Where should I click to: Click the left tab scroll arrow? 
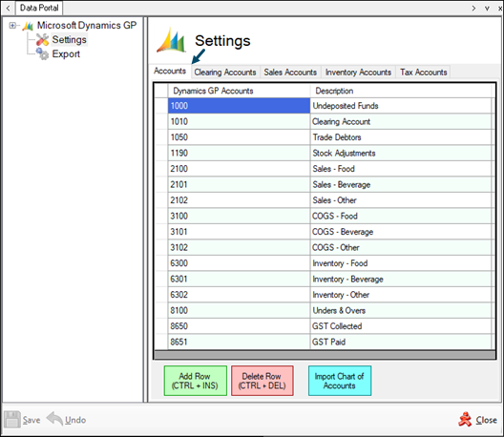click(x=8, y=8)
